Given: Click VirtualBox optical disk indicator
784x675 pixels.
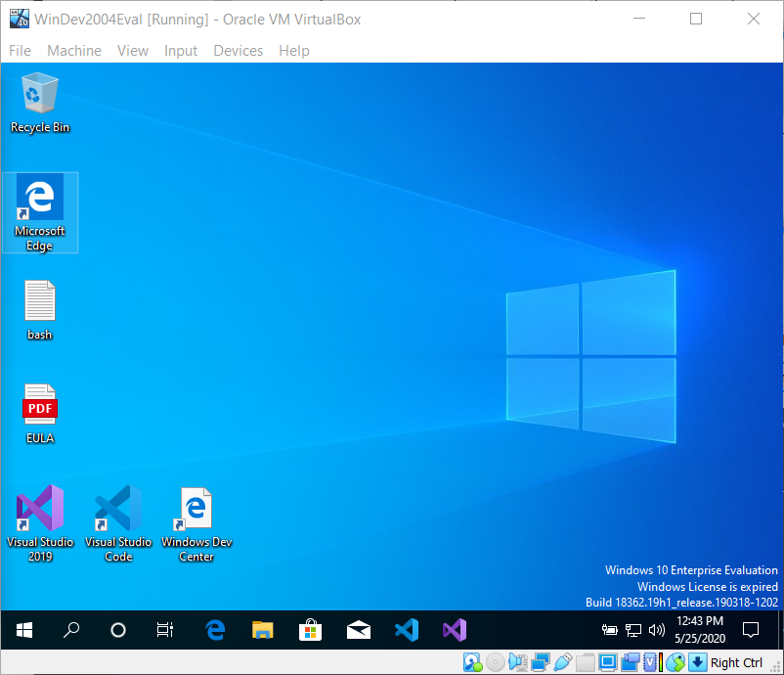Looking at the screenshot, I should tap(496, 662).
